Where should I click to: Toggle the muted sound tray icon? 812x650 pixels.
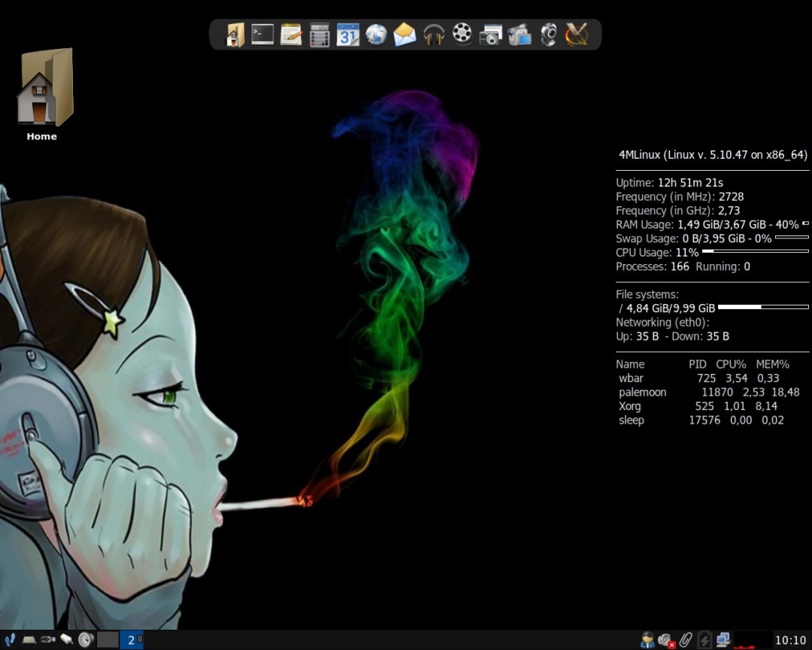click(x=665, y=640)
